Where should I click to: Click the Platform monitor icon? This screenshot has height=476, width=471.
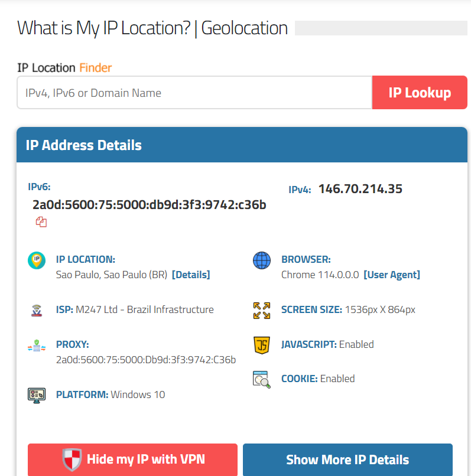coord(37,395)
